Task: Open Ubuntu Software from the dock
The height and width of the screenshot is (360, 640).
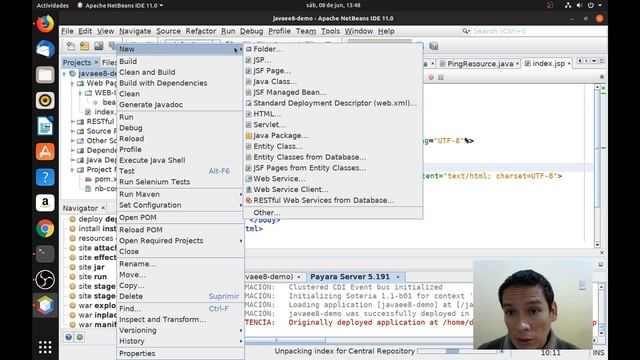Action: 45,152
